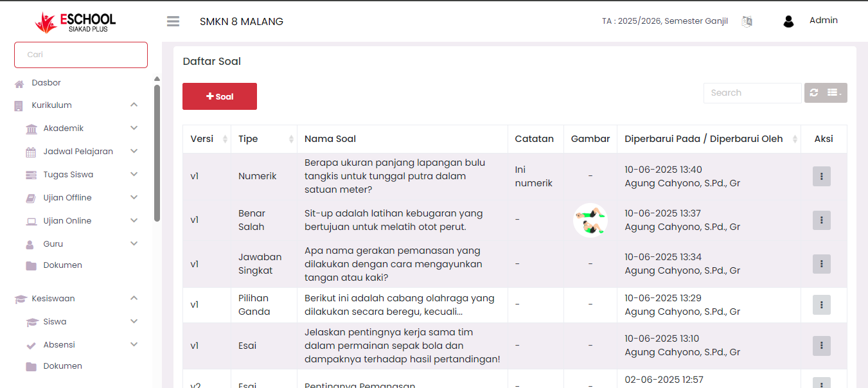Open the Dasbor menu item
The width and height of the screenshot is (868, 388).
pos(46,83)
